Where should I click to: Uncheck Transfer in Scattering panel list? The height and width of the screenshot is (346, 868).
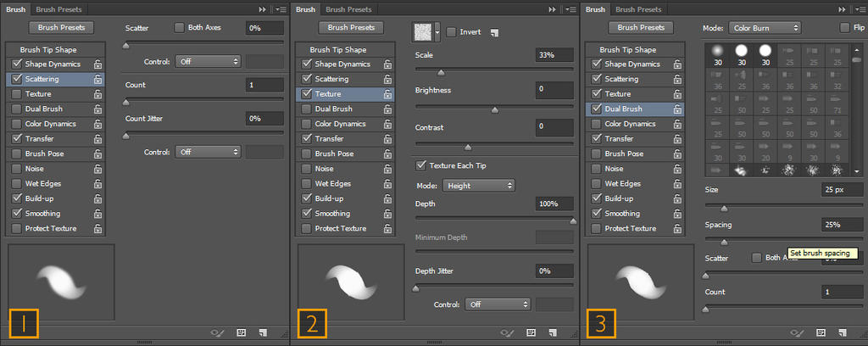pos(17,139)
